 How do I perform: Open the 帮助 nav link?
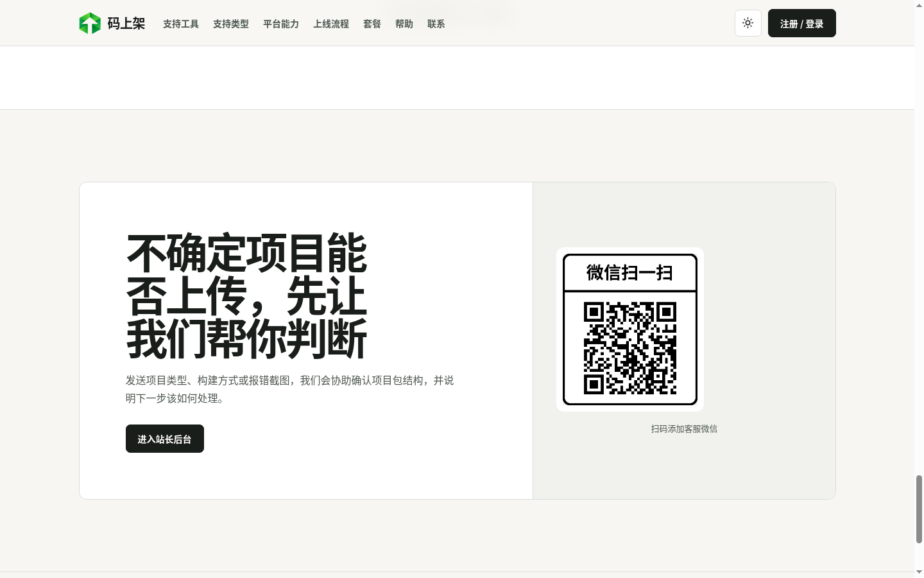point(404,24)
